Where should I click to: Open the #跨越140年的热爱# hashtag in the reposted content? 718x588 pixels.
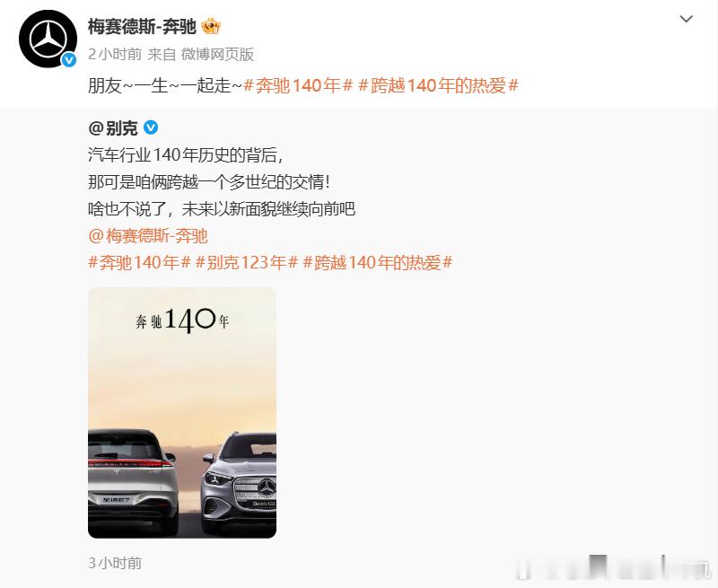coord(378,263)
